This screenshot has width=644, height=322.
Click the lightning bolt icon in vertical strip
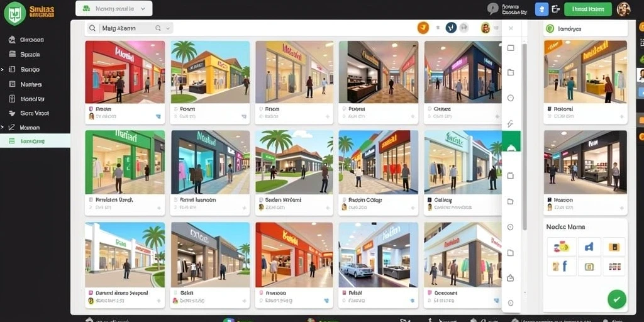[511, 124]
